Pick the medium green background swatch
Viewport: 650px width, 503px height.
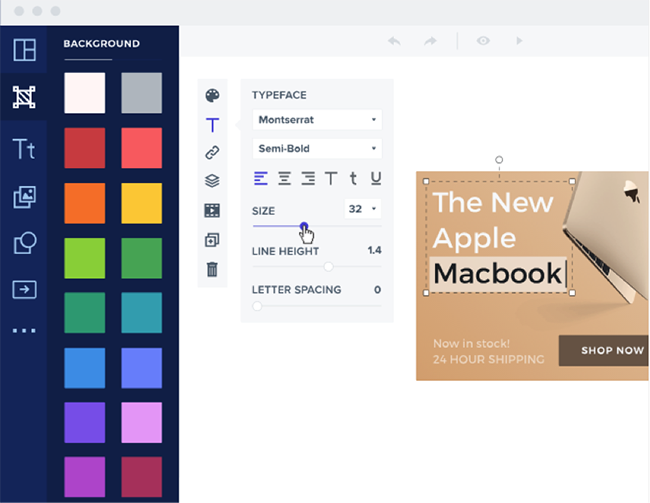point(141,258)
